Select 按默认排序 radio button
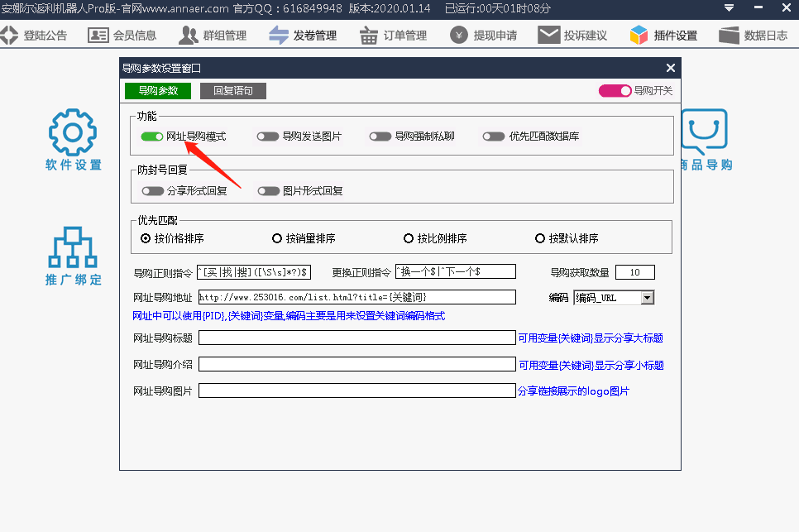The height and width of the screenshot is (532, 799). tap(540, 238)
